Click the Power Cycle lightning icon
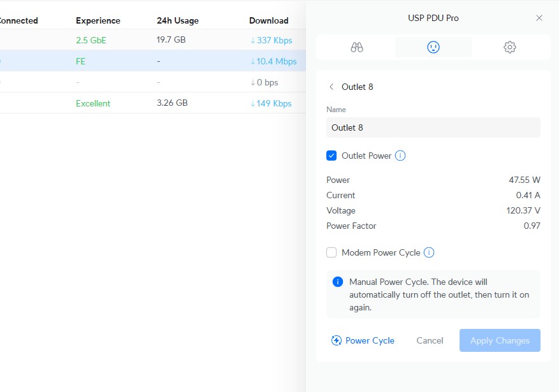This screenshot has height=392, width=559. tap(337, 340)
